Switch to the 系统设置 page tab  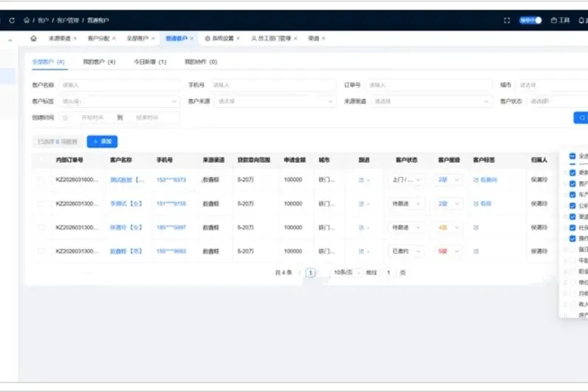219,38
